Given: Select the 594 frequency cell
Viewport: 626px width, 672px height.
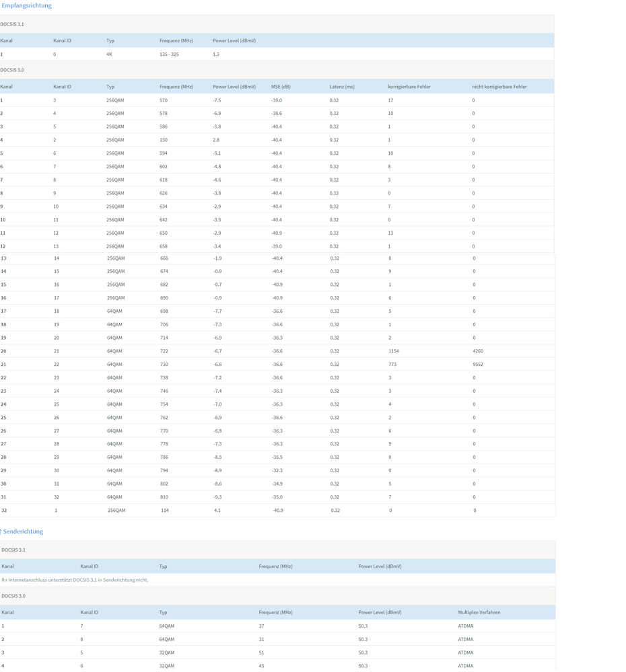Looking at the screenshot, I should tap(164, 153).
